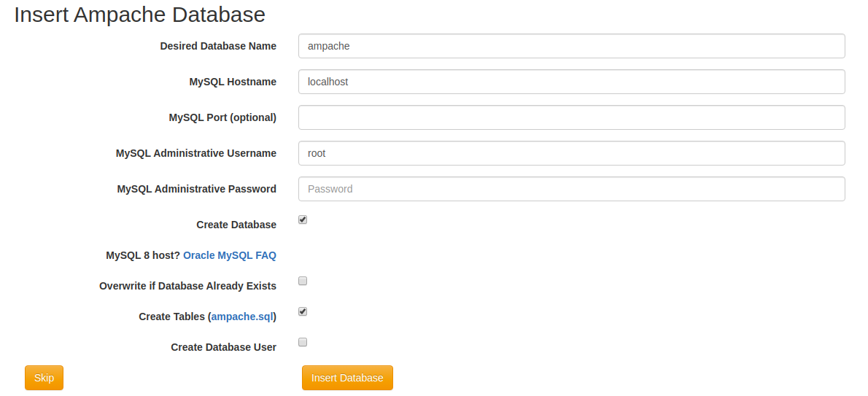Click the 'Desired Database Name' label text

[x=218, y=46]
